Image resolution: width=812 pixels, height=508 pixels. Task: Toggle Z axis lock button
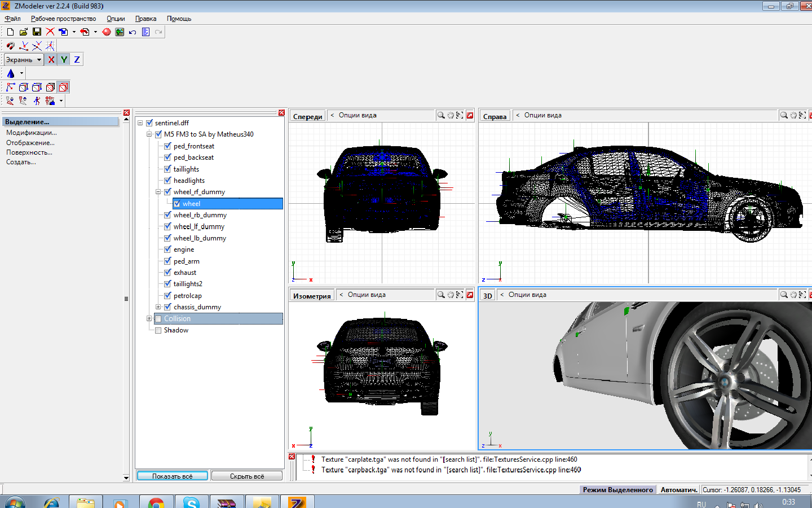pos(77,59)
